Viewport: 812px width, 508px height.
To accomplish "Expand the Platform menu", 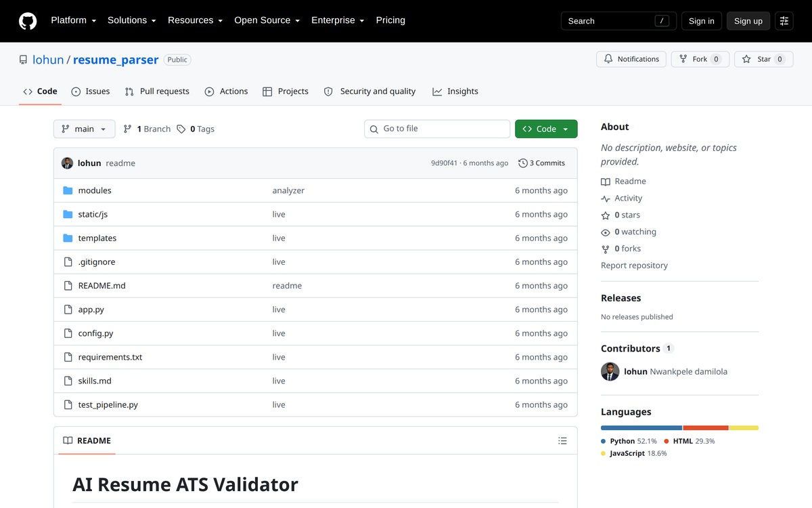I will [74, 20].
